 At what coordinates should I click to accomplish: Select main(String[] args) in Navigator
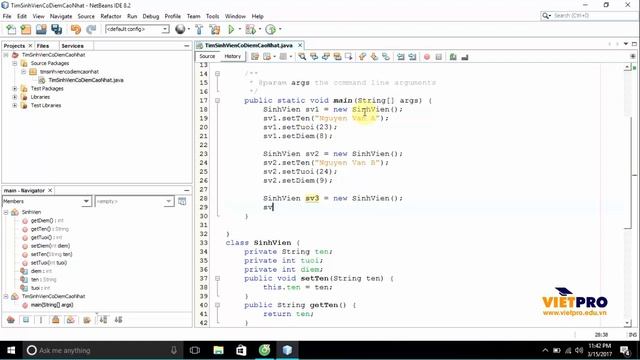pyautogui.click(x=52, y=305)
